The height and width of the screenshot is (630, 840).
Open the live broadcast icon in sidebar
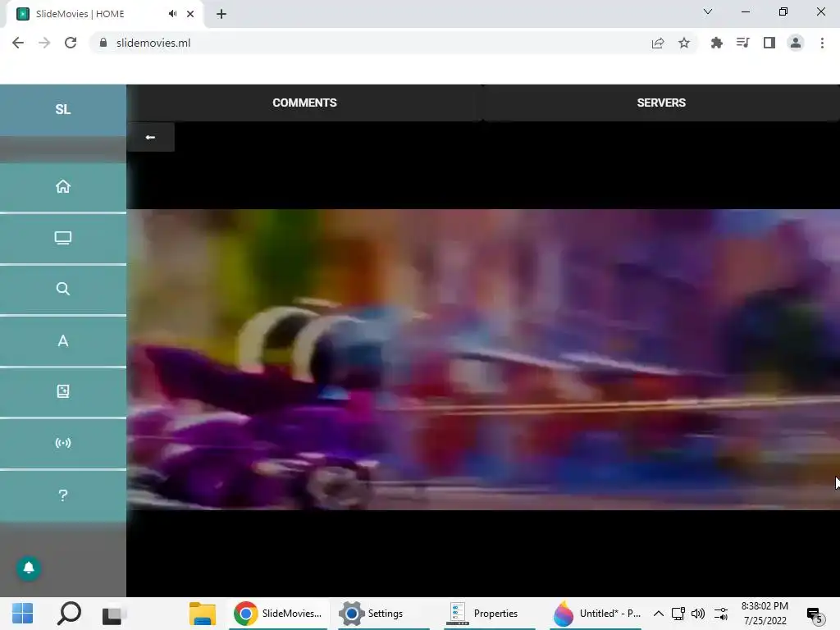pos(62,443)
